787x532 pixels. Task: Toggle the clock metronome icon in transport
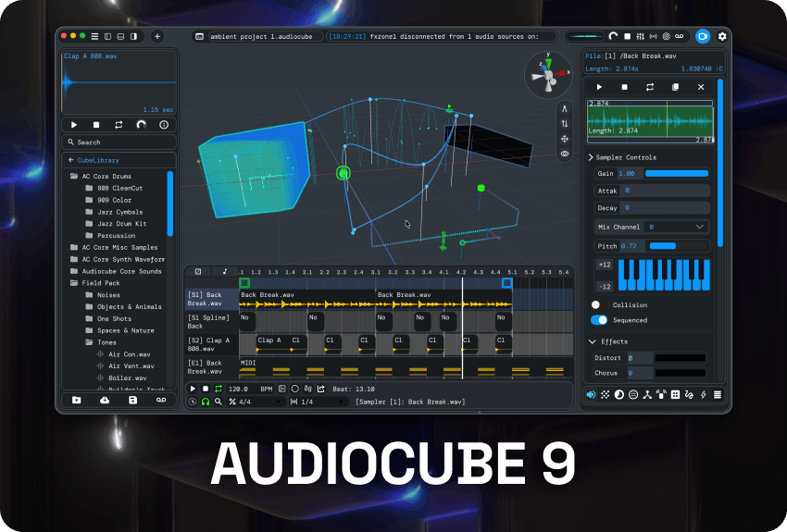tap(193, 402)
